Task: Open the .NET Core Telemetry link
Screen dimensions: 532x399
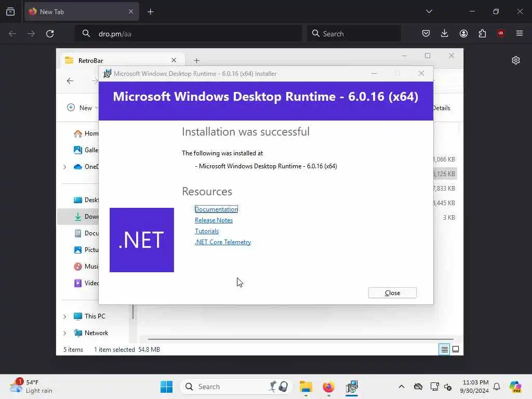Action: click(x=223, y=242)
